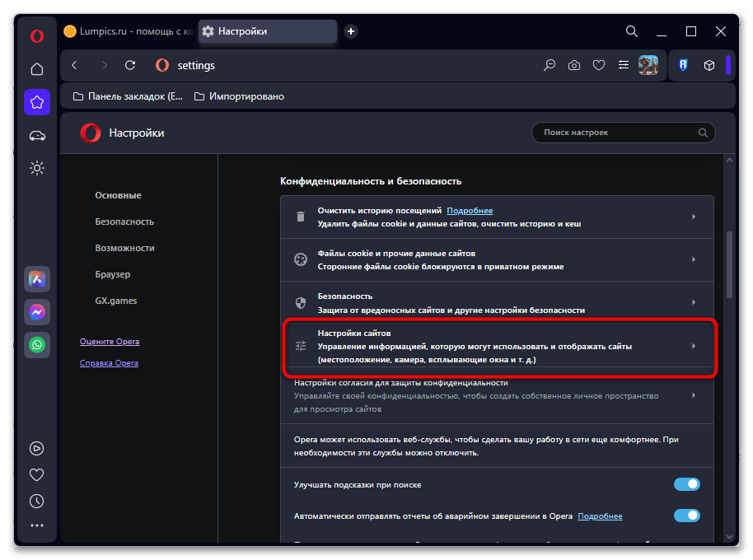Screen dimensions: 753x560
Task: Open the search tabs magnifier icon
Action: (x=632, y=31)
